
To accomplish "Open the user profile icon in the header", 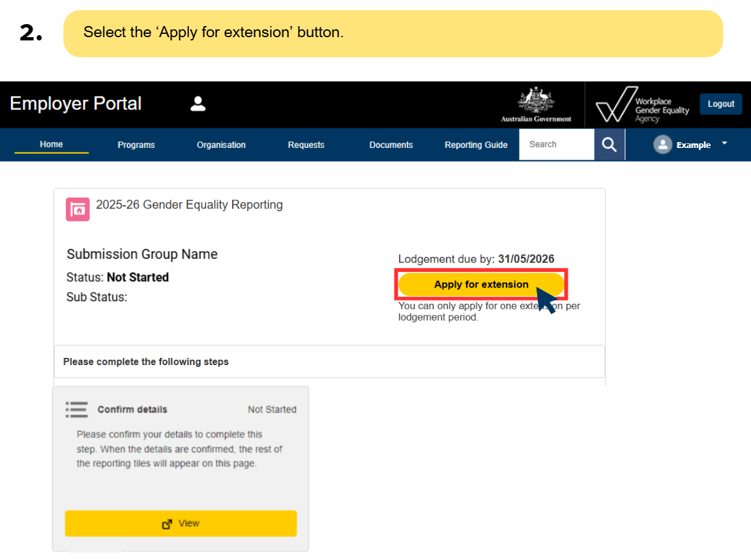I will coord(198,104).
